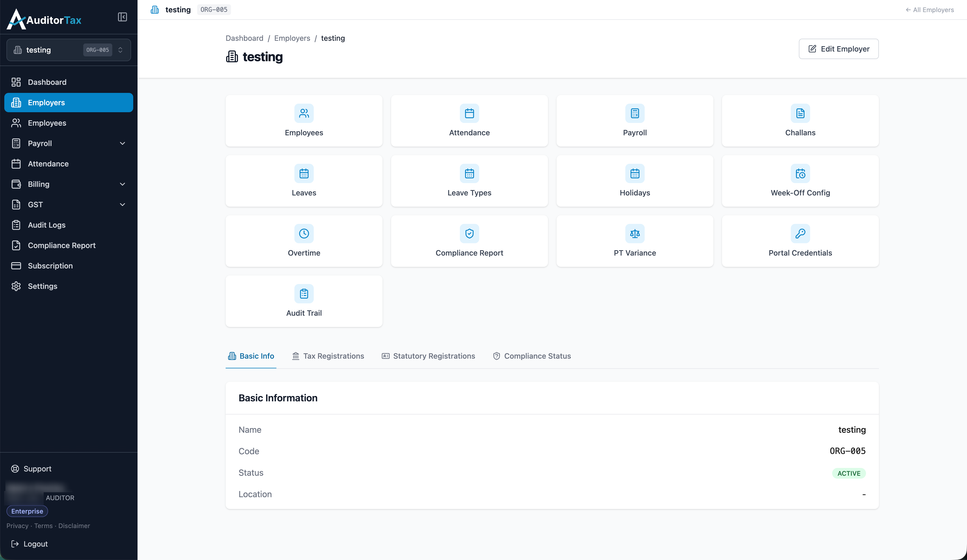Click the Enterprise plan badge
This screenshot has width=967, height=560.
(27, 511)
